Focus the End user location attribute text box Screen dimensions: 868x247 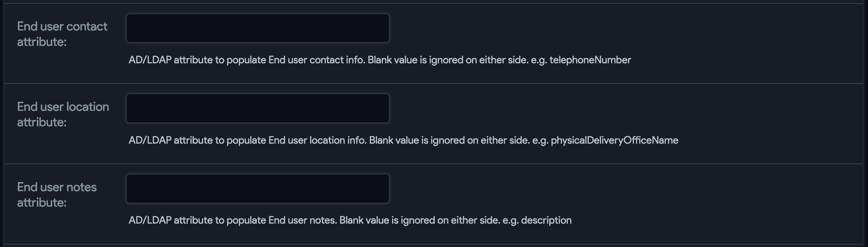257,108
